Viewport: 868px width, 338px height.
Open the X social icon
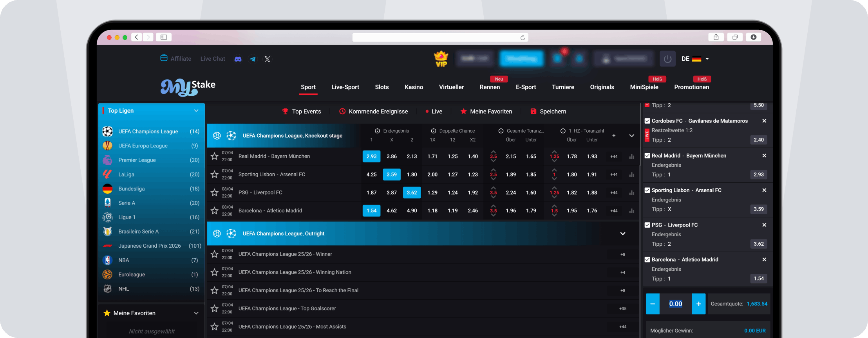coord(267,59)
